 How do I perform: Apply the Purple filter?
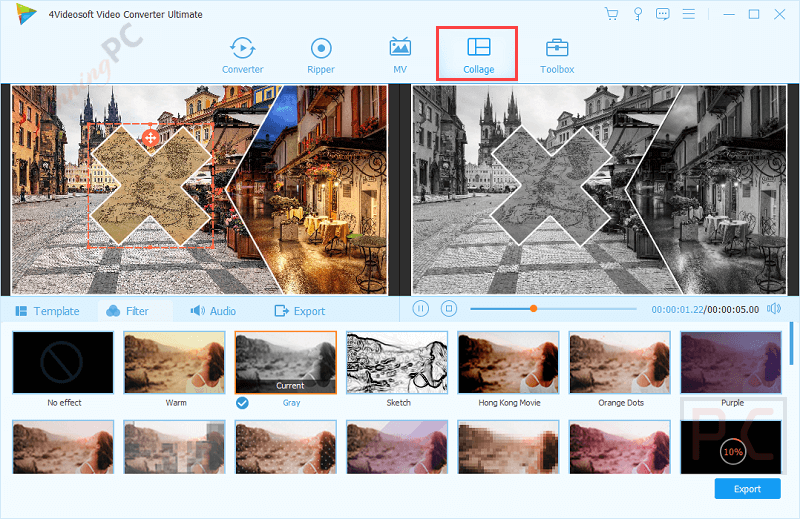pos(731,362)
